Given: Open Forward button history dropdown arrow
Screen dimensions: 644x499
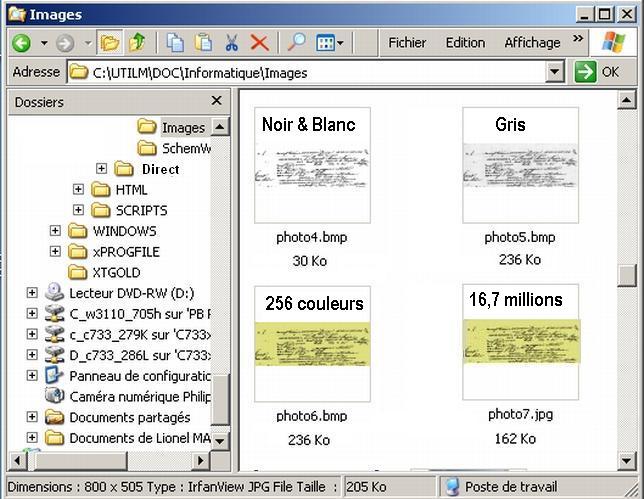Looking at the screenshot, I should (x=87, y=43).
